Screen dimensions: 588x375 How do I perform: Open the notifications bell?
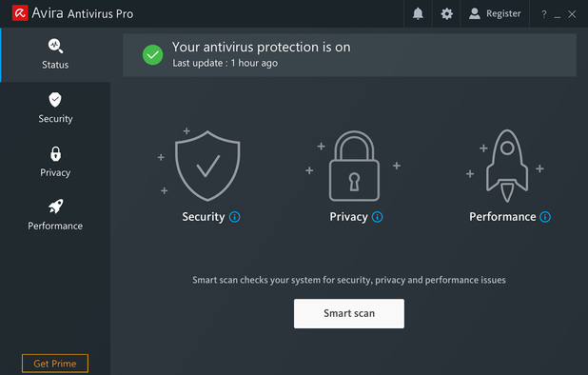pyautogui.click(x=418, y=14)
